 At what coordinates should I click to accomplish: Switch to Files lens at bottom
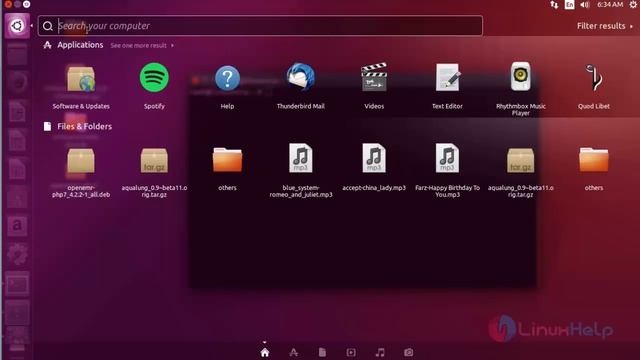point(322,352)
